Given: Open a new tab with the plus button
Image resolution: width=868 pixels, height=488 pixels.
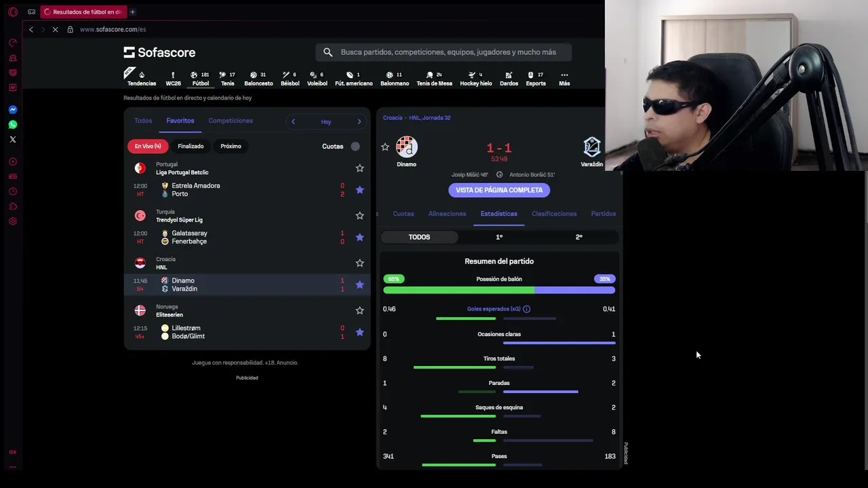Looking at the screenshot, I should (x=132, y=12).
